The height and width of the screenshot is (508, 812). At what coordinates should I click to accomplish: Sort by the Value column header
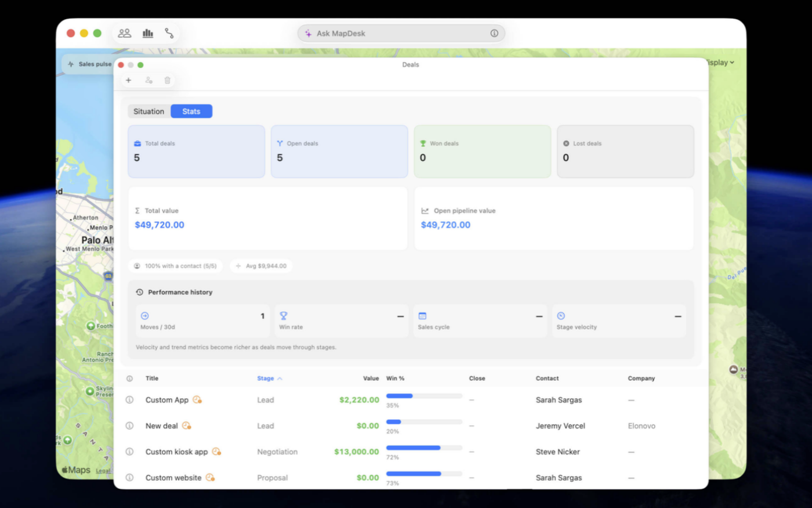click(371, 379)
